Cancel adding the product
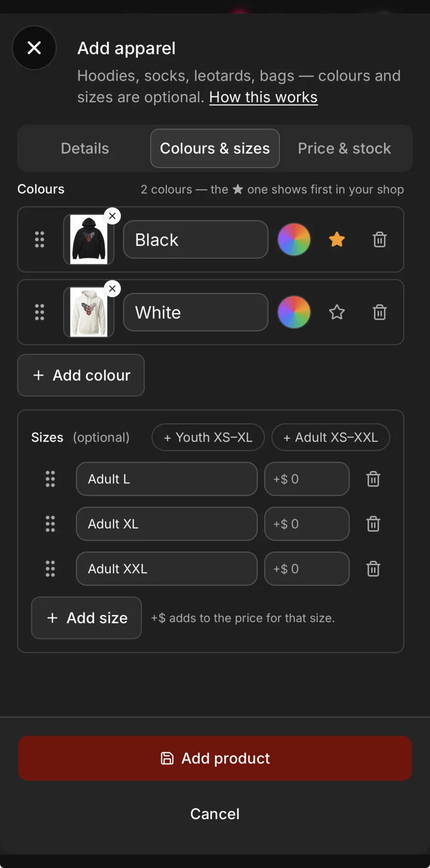 (x=215, y=814)
